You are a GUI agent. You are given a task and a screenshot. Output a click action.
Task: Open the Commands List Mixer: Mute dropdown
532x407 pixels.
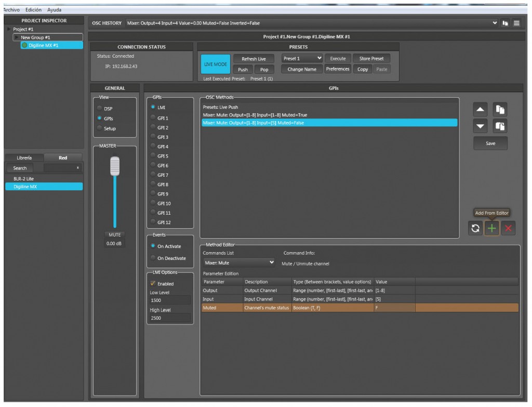tap(238, 262)
